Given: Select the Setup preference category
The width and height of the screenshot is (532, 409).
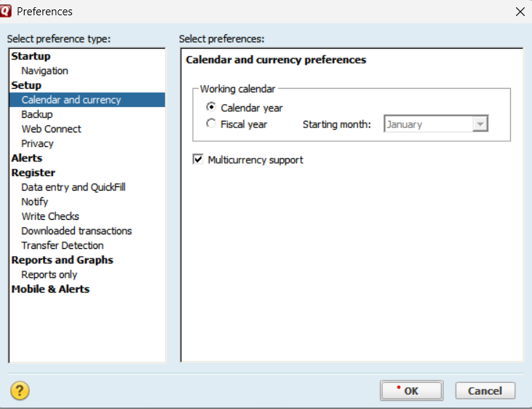Looking at the screenshot, I should tap(26, 85).
